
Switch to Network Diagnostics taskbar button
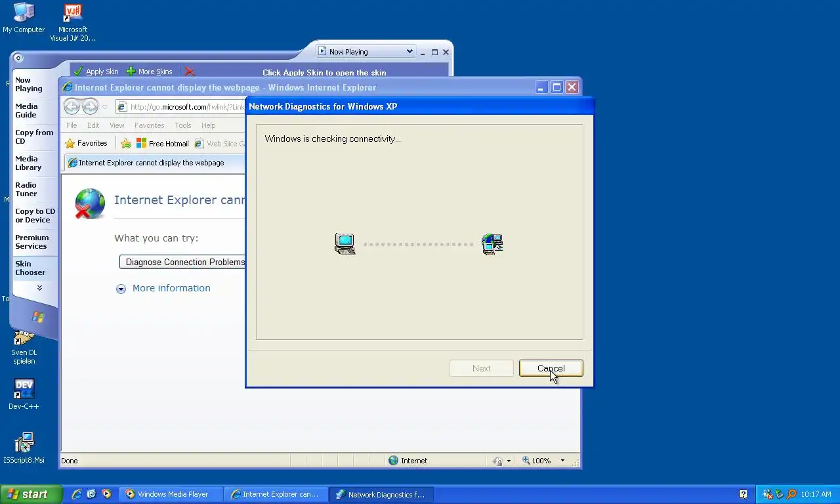click(x=382, y=494)
